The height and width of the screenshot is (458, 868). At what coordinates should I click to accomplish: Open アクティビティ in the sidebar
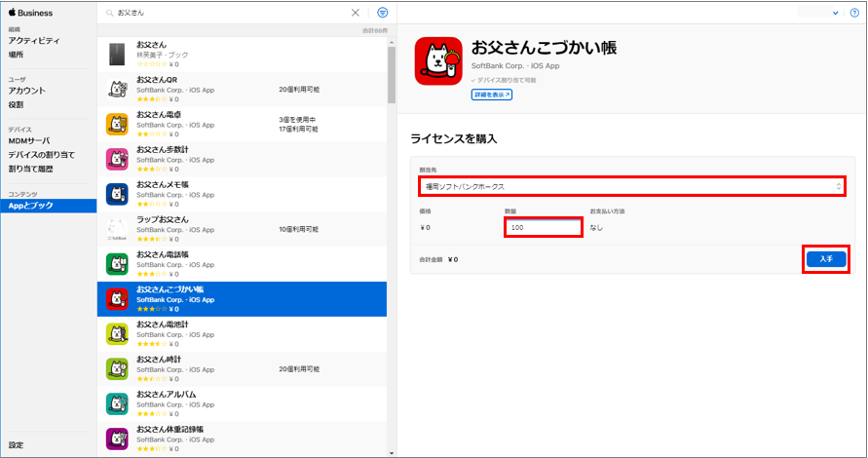(x=34, y=41)
